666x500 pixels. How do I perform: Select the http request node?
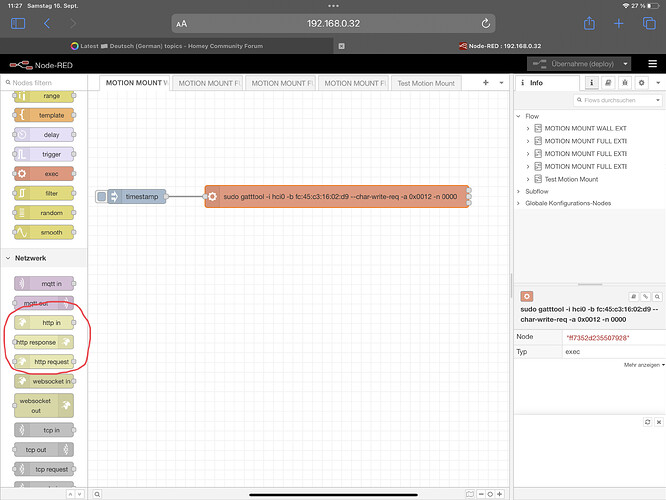[44, 362]
